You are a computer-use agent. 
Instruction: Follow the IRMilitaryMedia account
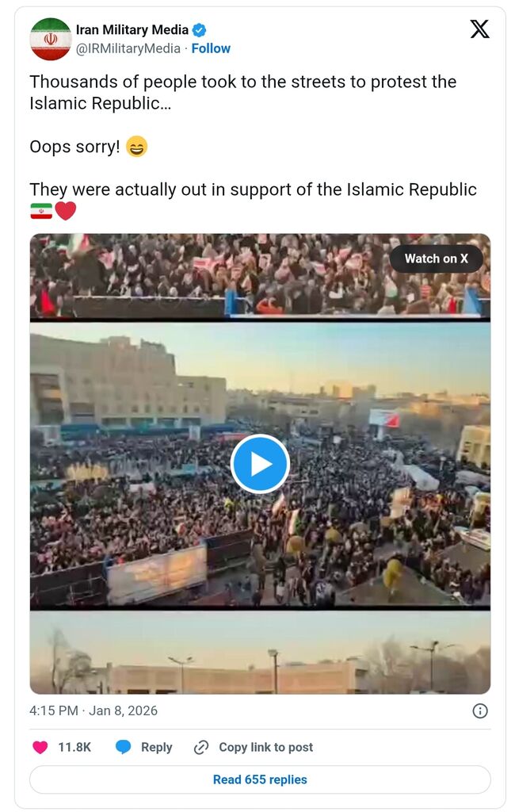click(x=211, y=48)
